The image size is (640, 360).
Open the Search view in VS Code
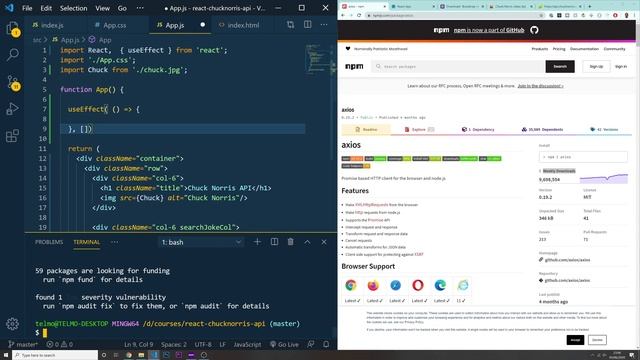pos(12,54)
